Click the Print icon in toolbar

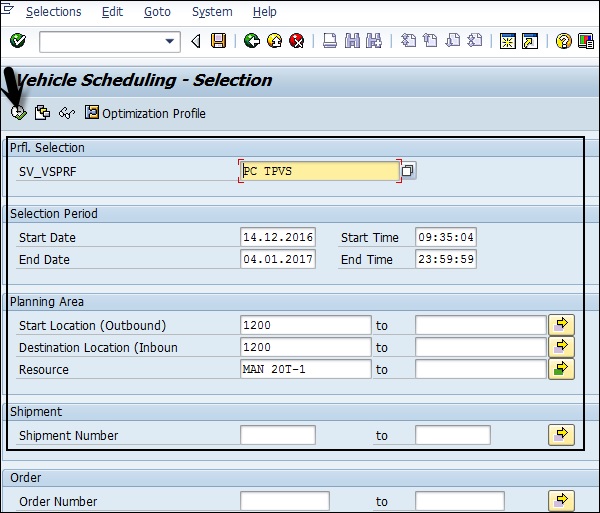tap(330, 41)
